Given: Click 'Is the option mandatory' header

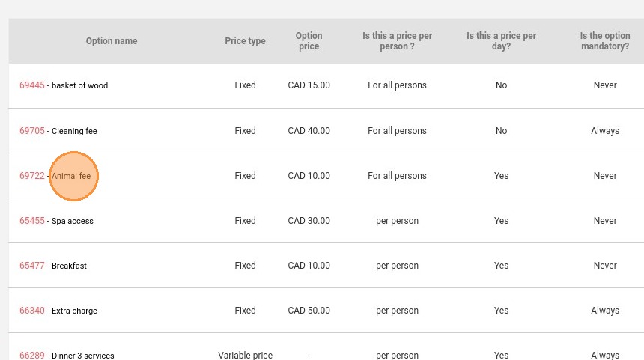Looking at the screenshot, I should pyautogui.click(x=605, y=41).
